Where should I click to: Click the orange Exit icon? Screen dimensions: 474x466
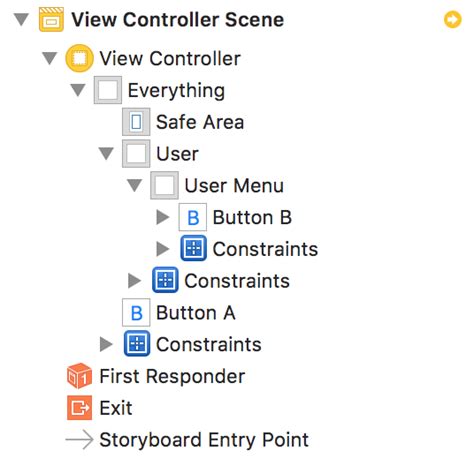[x=79, y=408]
